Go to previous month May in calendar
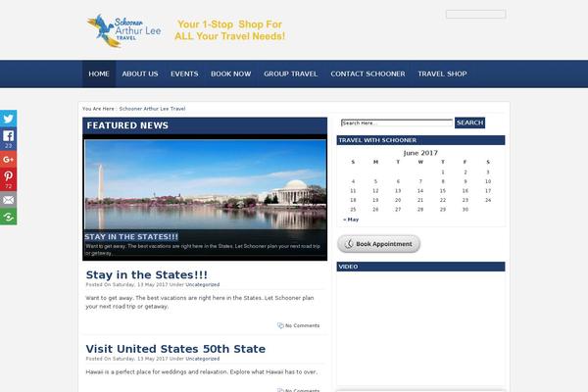This screenshot has height=392, width=588. coord(351,220)
